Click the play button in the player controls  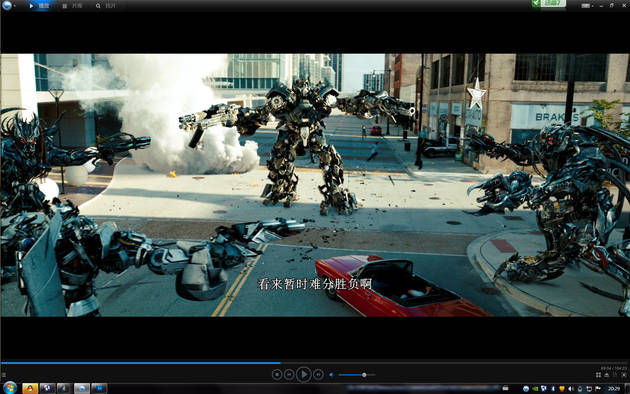pyautogui.click(x=304, y=374)
